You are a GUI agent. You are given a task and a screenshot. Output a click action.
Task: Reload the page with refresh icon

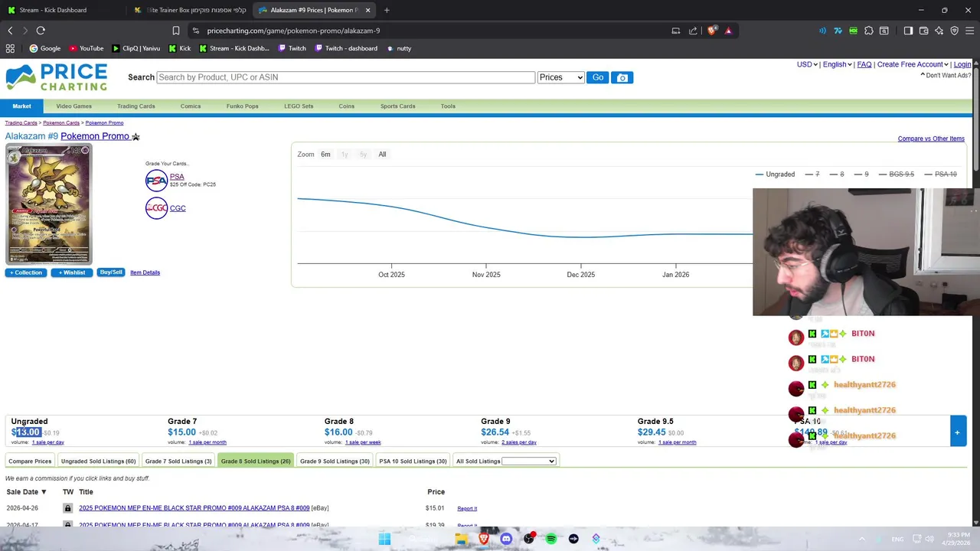pyautogui.click(x=41, y=31)
